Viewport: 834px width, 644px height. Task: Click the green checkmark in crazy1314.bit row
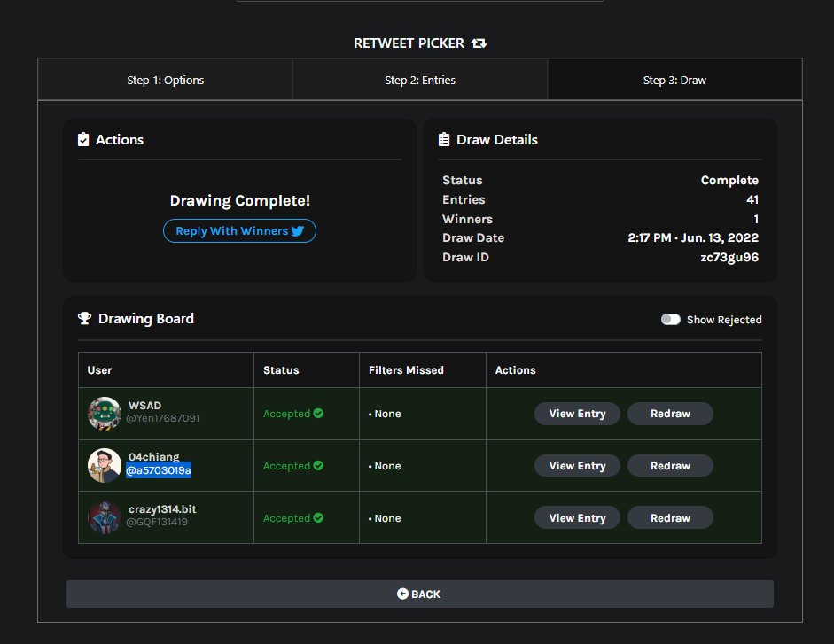coord(318,517)
